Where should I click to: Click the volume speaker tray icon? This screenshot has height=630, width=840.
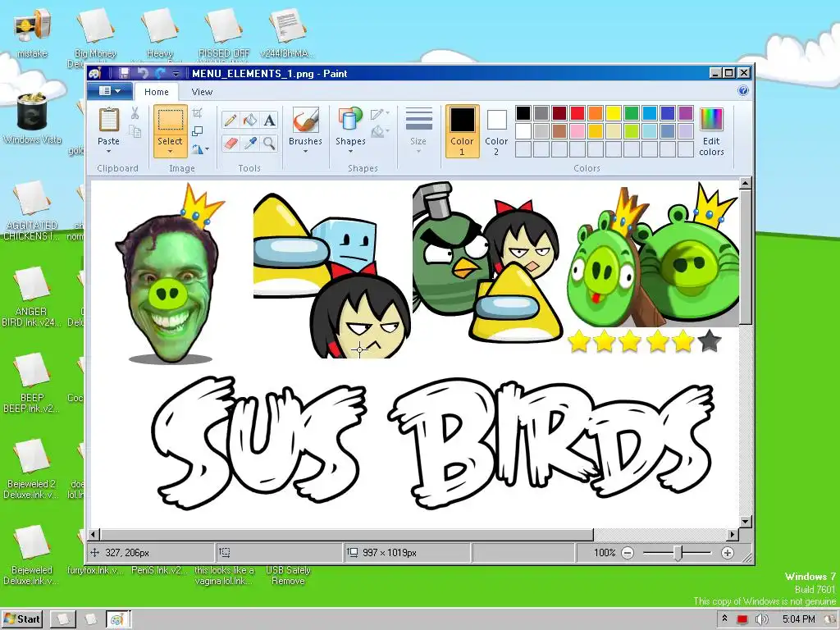[x=760, y=619]
